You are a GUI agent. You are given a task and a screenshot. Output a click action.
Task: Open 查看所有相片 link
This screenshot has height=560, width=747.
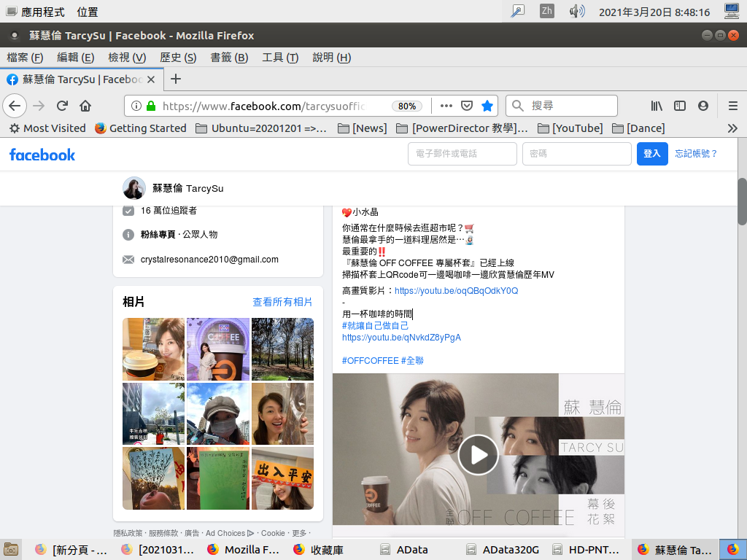pyautogui.click(x=282, y=302)
